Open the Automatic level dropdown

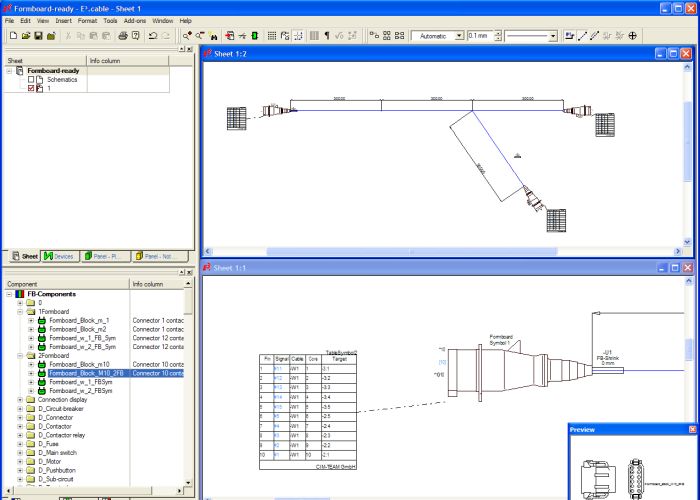(x=459, y=35)
